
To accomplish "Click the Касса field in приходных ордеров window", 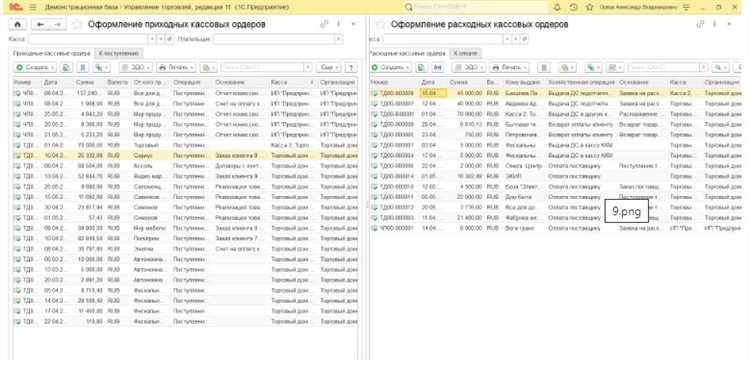I will click(88, 39).
